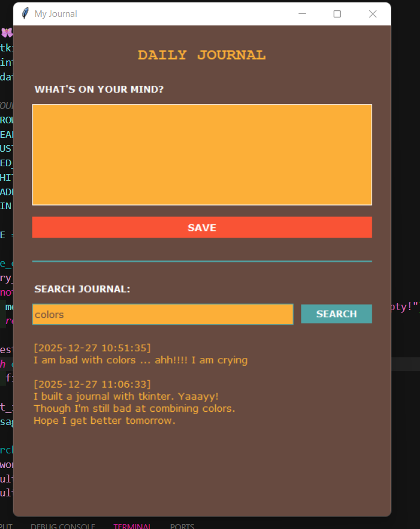Click the 'WHAT'S ON YOUR MIND?' label
This screenshot has width=420, height=529.
99,89
